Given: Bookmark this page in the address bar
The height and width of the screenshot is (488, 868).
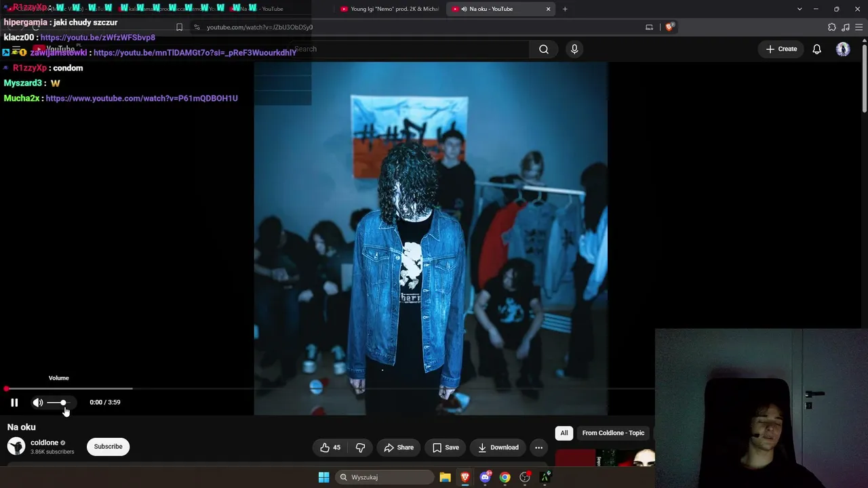Looking at the screenshot, I should point(179,27).
